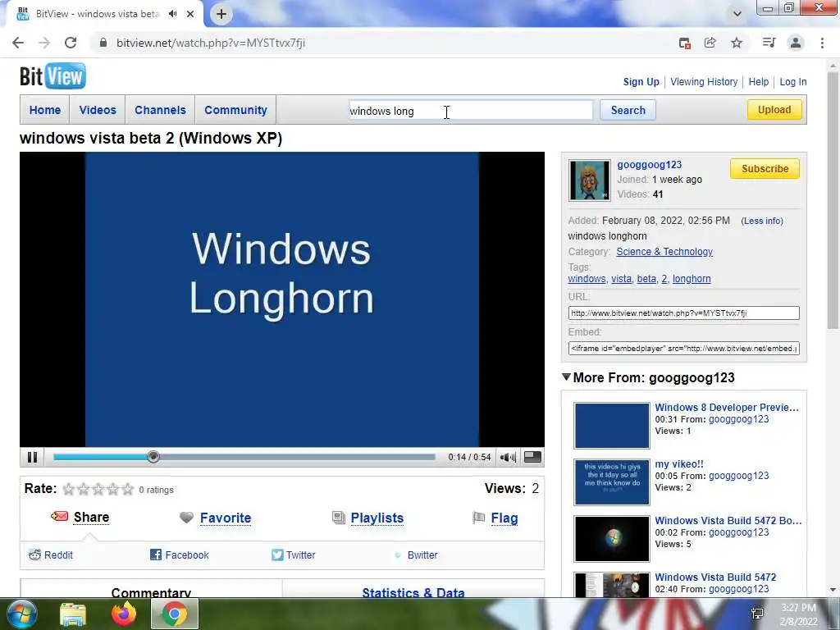Image resolution: width=840 pixels, height=630 pixels.
Task: Click the Log In link
Action: point(793,82)
